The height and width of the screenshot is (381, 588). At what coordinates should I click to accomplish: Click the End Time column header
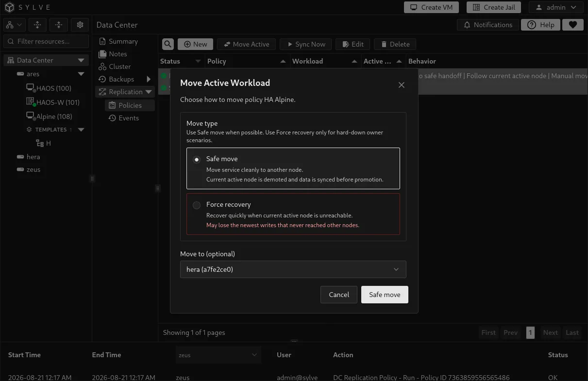pos(106,355)
